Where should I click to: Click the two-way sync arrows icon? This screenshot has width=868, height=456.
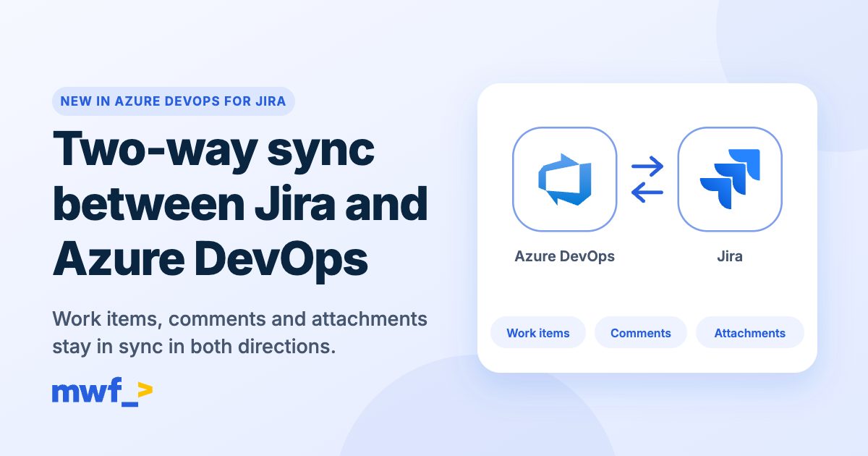(x=647, y=180)
